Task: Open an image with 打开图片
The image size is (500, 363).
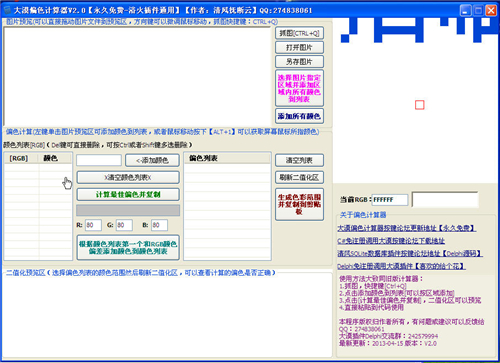Action: tap(299, 48)
